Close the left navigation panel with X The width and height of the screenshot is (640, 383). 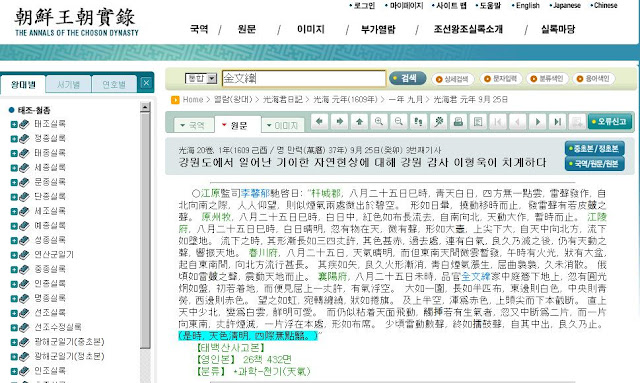point(146,83)
